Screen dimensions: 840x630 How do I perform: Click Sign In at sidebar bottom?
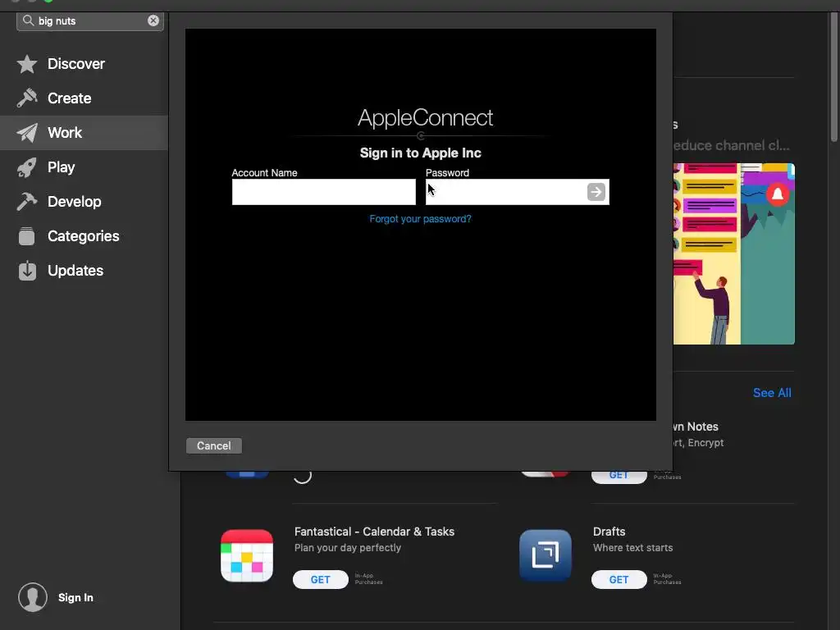(75, 597)
